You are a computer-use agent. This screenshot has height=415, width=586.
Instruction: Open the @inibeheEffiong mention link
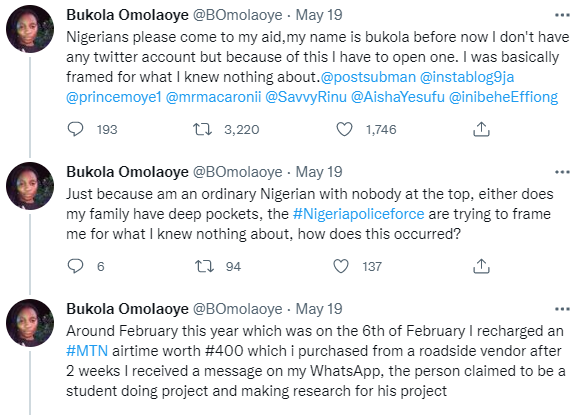(x=503, y=97)
